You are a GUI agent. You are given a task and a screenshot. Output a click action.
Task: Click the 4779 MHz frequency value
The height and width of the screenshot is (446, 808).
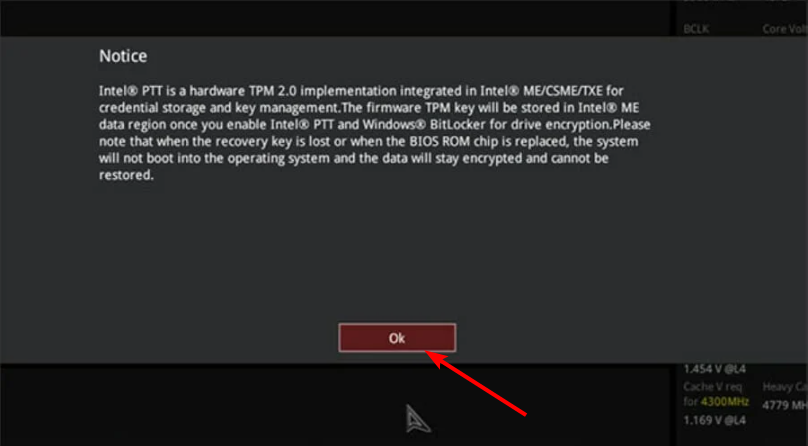(785, 405)
